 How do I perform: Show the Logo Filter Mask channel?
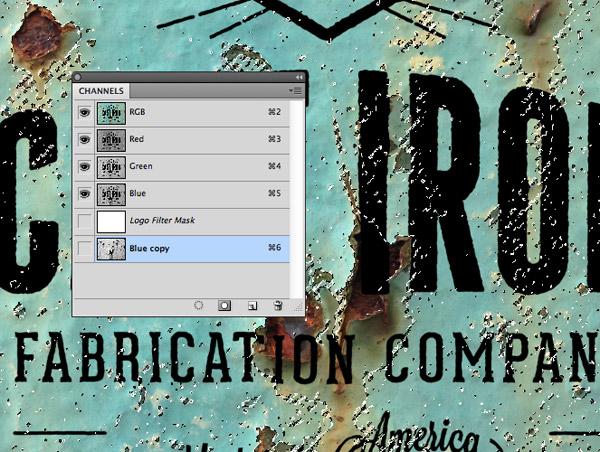(84, 220)
